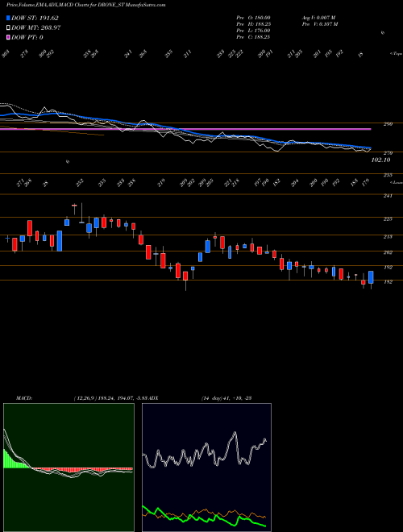Click the last blue candlestick on the chart
The height and width of the screenshot is (532, 403).
(x=371, y=277)
